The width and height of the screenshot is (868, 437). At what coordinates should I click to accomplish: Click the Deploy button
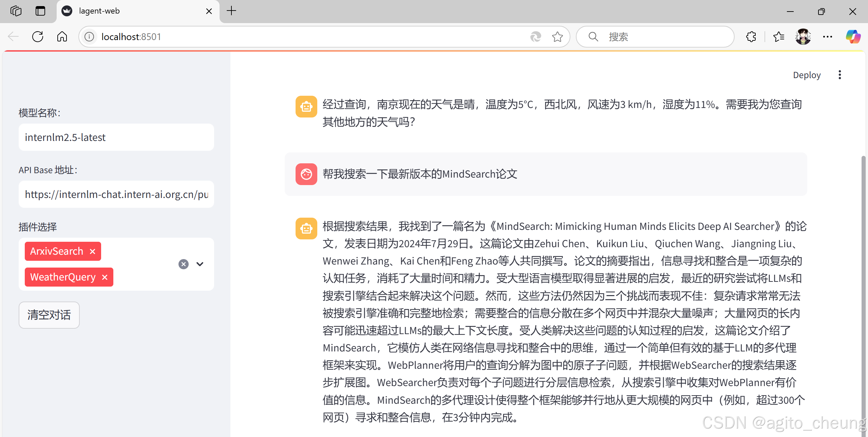tap(807, 75)
